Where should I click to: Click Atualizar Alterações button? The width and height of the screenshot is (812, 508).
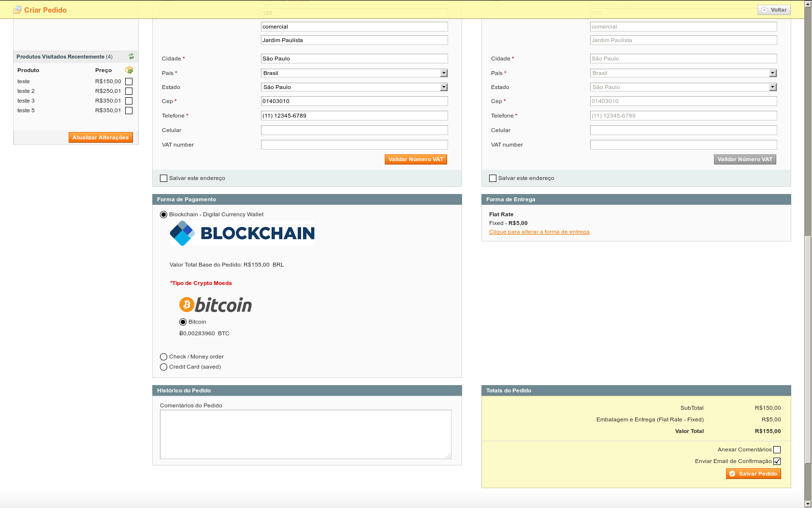coord(101,137)
